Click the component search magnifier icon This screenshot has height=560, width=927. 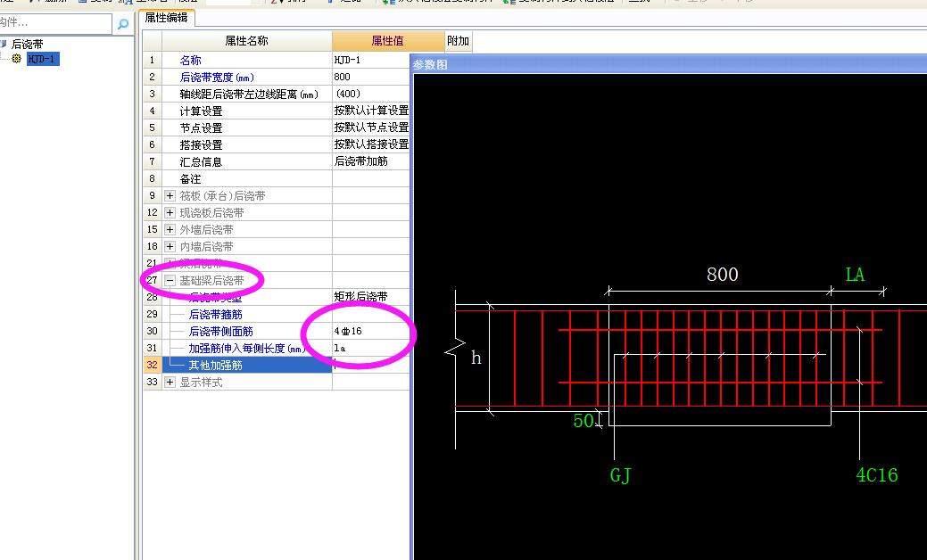point(123,24)
